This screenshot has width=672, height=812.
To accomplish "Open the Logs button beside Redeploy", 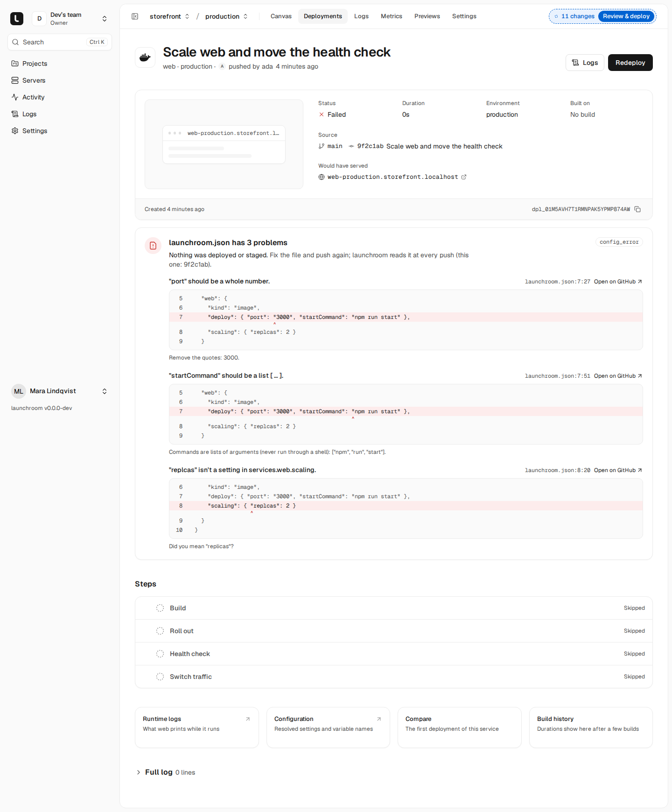I will click(x=585, y=63).
